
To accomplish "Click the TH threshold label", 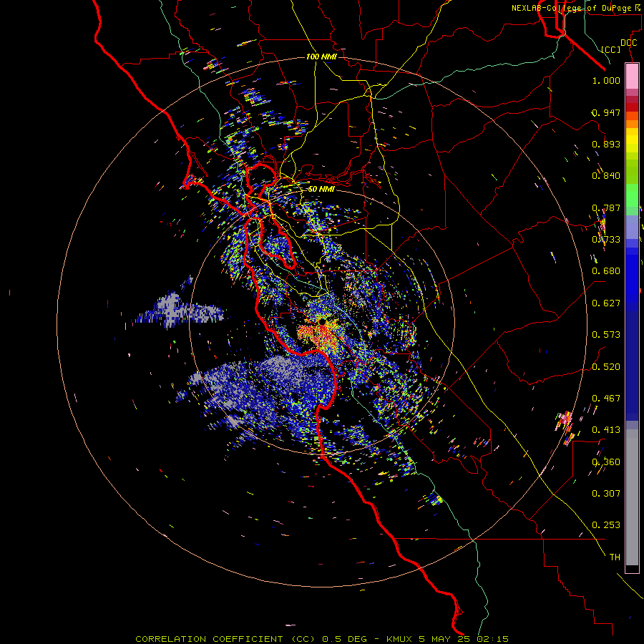I will [x=615, y=557].
